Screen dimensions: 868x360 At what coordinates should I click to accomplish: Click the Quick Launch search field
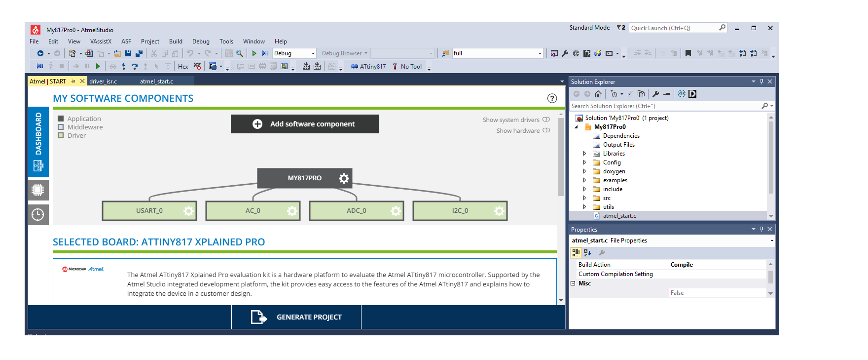coord(673,28)
